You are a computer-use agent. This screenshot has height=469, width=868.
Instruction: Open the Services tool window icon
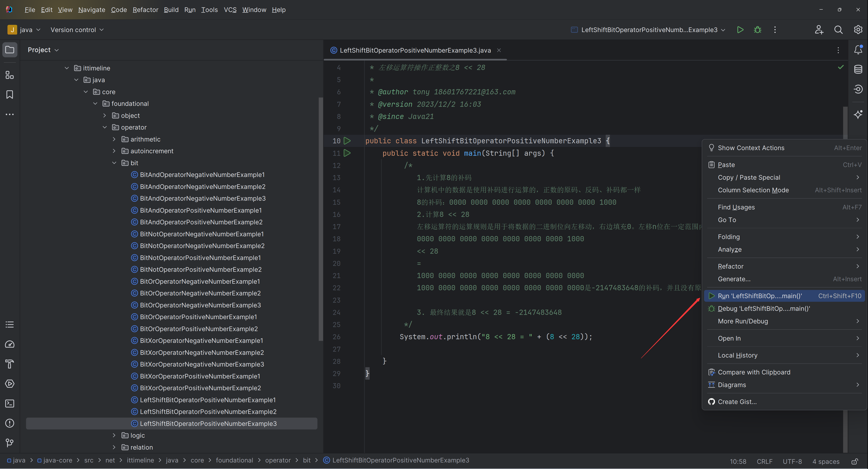click(x=10, y=383)
